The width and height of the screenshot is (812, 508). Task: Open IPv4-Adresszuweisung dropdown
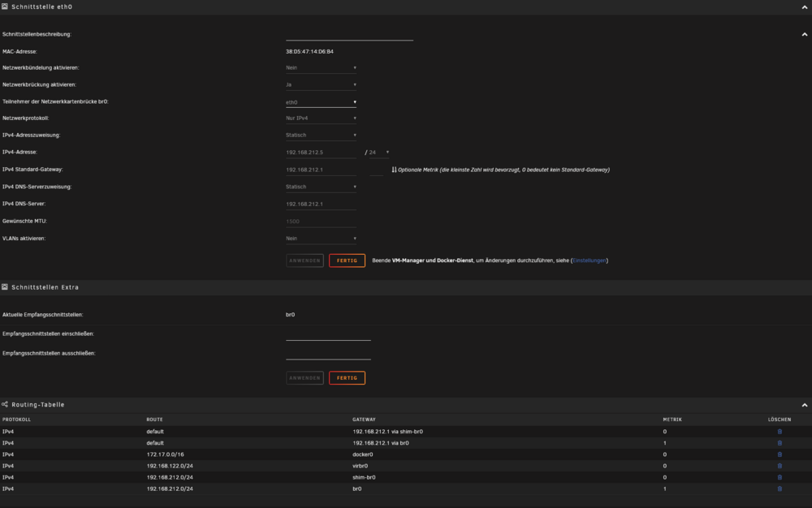[321, 135]
